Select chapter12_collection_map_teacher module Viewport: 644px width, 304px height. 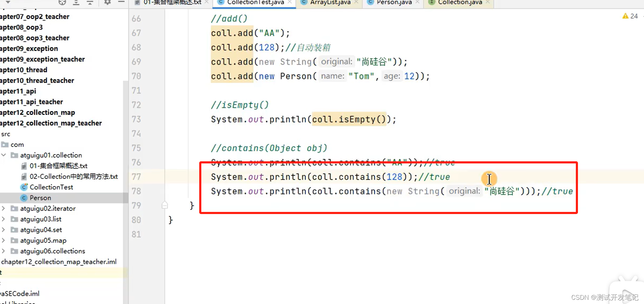[x=51, y=123]
